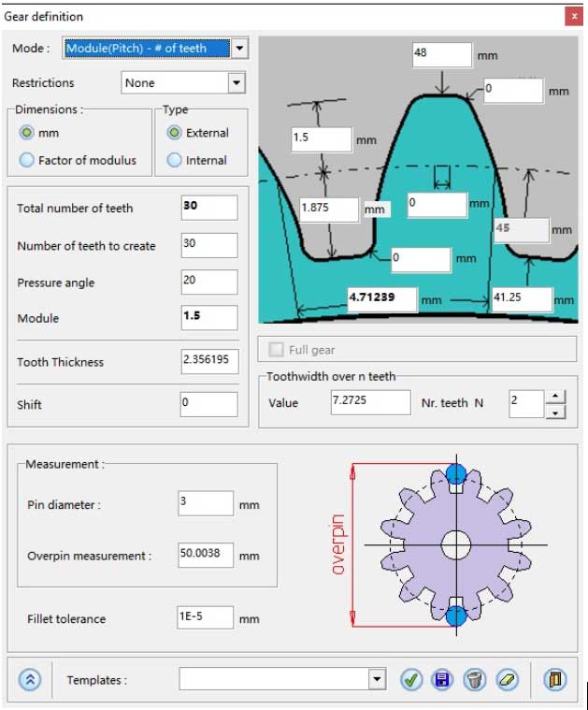Collapse the dialog with double-chevron up icon
Screen dimensions: 588x710
pos(31,680)
